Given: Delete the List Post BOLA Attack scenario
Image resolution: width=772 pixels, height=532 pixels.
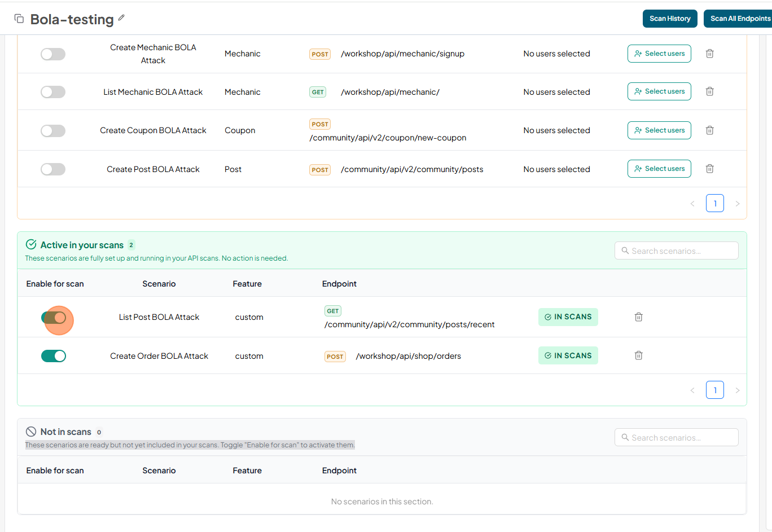Looking at the screenshot, I should point(639,317).
